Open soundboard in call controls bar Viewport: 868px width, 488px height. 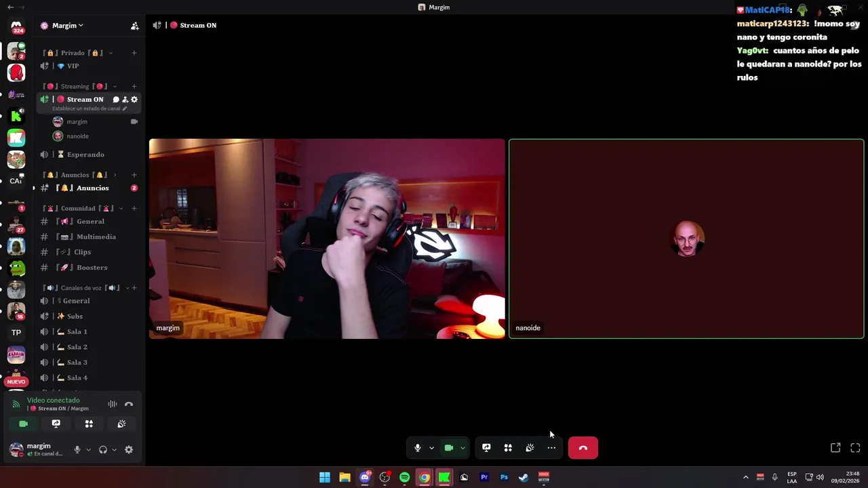point(530,448)
